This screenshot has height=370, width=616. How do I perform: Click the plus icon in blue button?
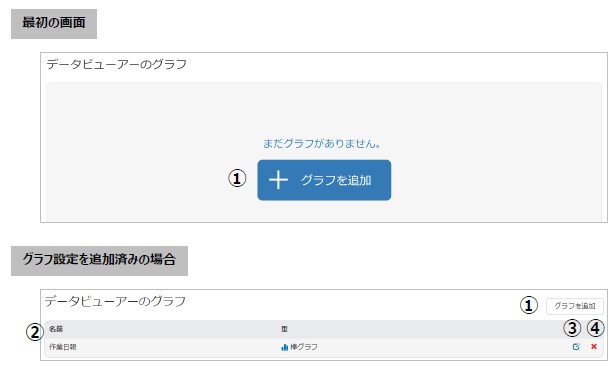tap(278, 180)
